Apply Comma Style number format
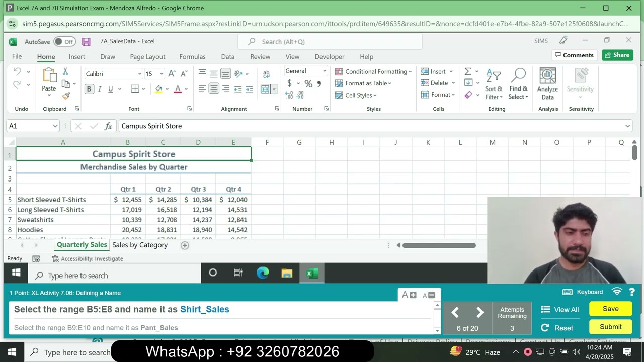 (x=319, y=84)
